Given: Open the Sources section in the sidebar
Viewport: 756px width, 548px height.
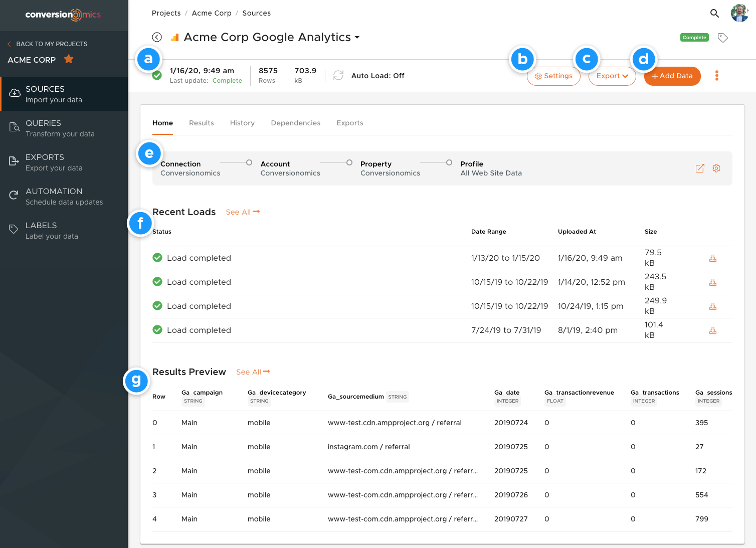Looking at the screenshot, I should pyautogui.click(x=14, y=93).
